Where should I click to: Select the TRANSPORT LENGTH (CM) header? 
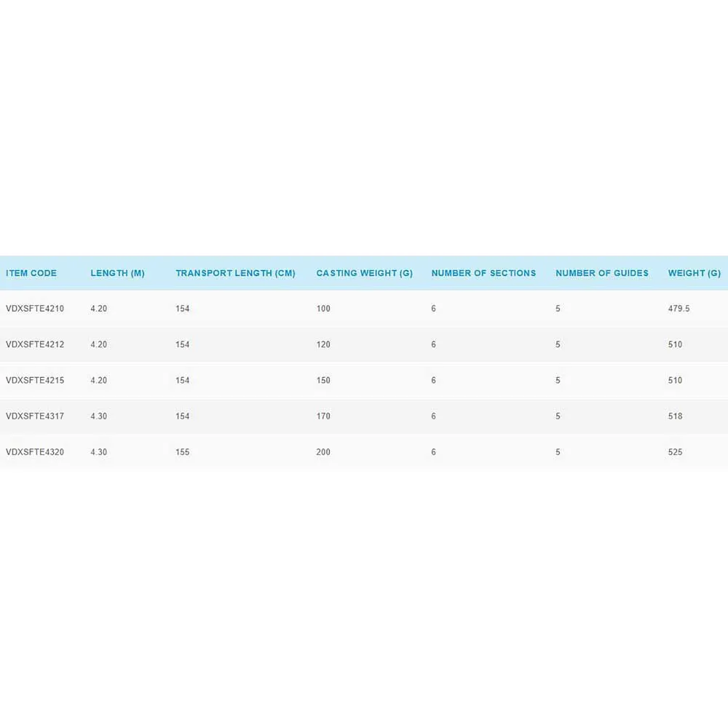pyautogui.click(x=235, y=274)
